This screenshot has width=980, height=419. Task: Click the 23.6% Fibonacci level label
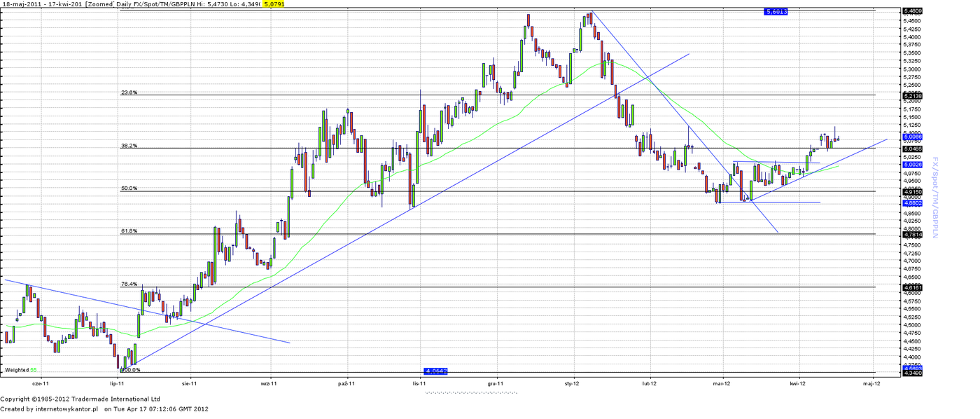click(x=129, y=92)
